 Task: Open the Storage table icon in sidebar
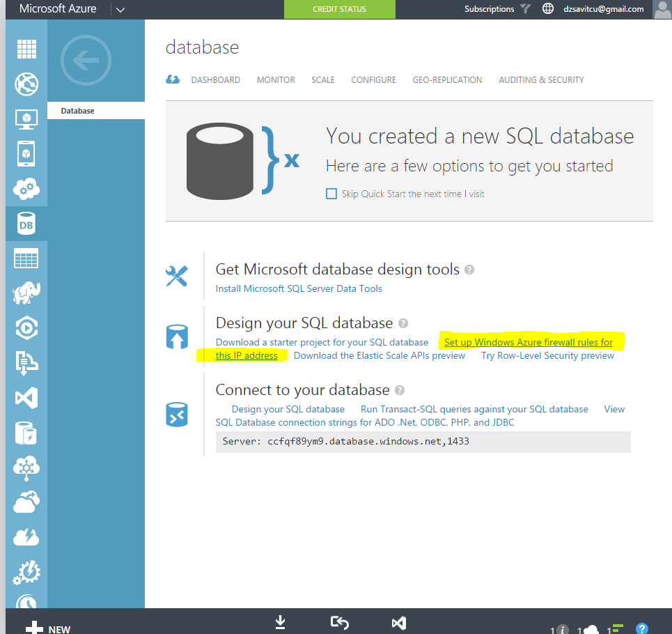tap(26, 258)
